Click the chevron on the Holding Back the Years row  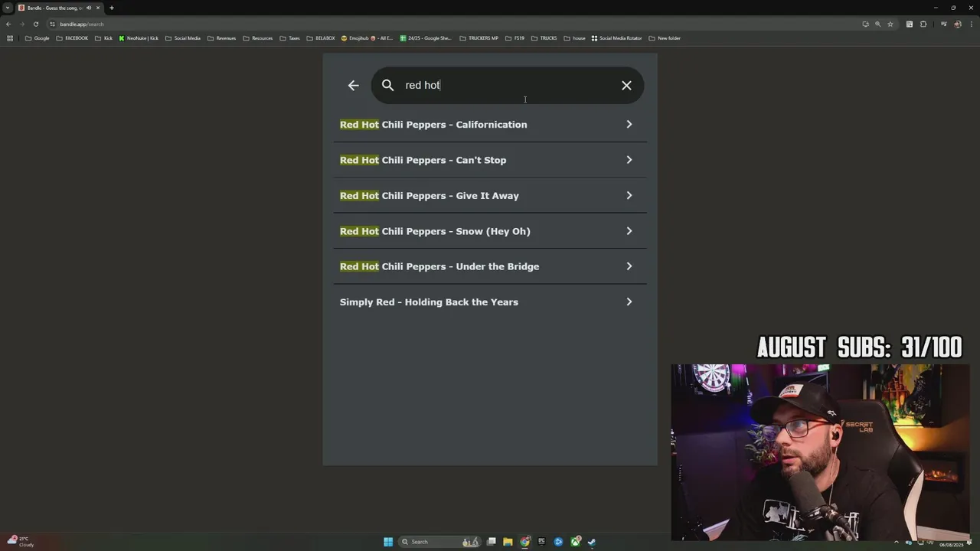point(629,302)
